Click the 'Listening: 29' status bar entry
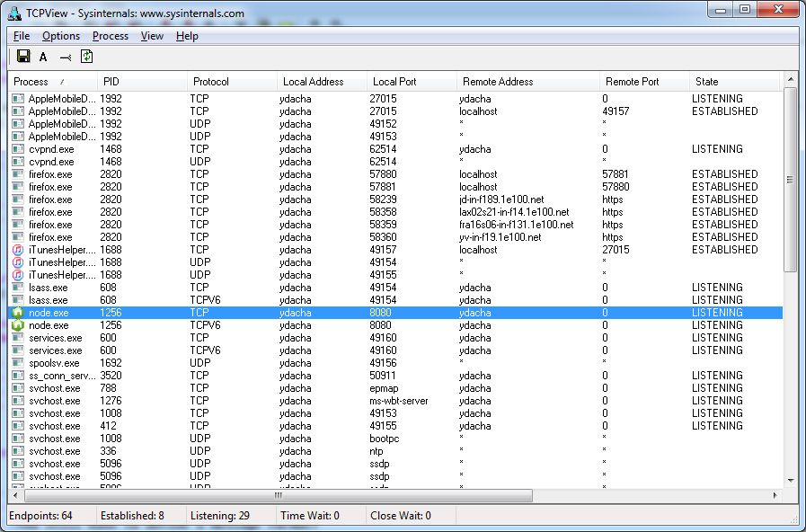Screen dimensions: 806x532 coord(220,516)
